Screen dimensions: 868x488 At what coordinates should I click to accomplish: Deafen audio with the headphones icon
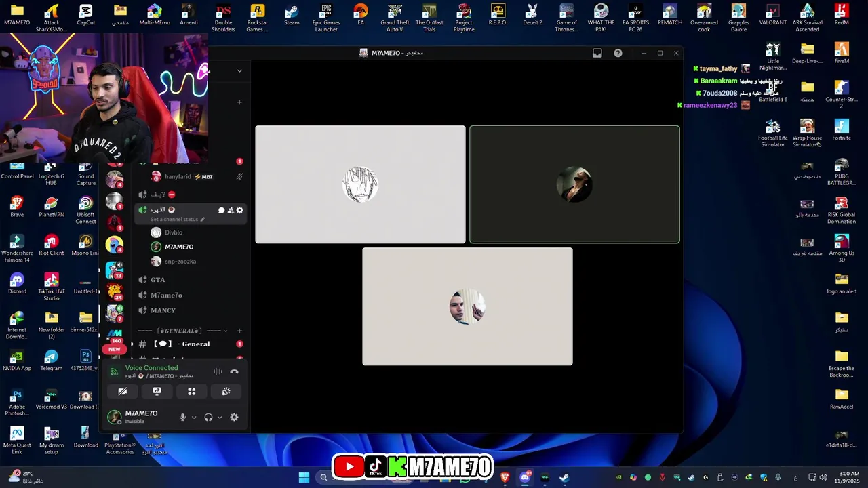click(208, 418)
